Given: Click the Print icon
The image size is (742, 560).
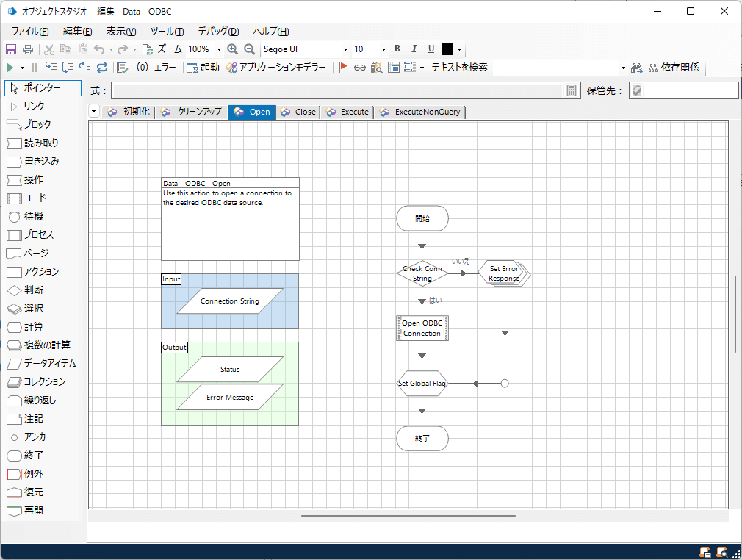Looking at the screenshot, I should (28, 49).
